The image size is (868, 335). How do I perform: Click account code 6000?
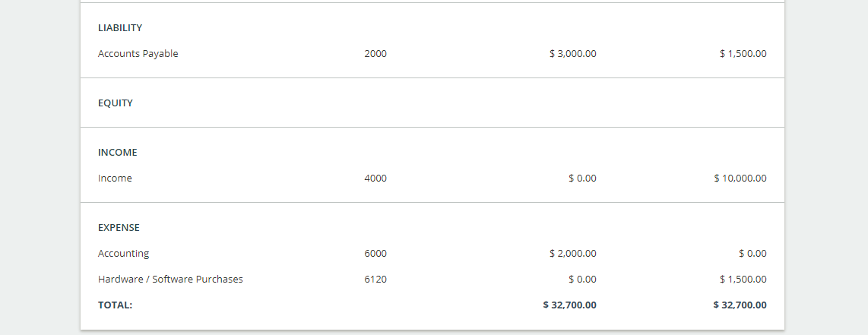coord(375,253)
